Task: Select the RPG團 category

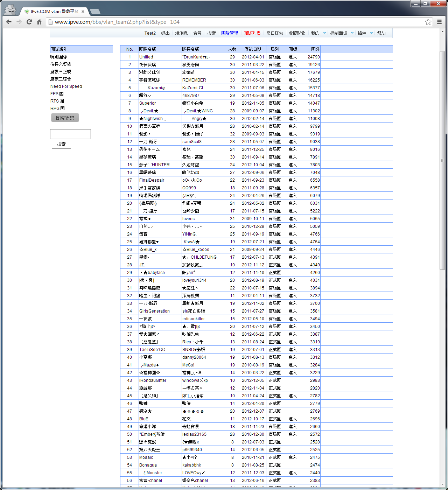Action: 57,108
